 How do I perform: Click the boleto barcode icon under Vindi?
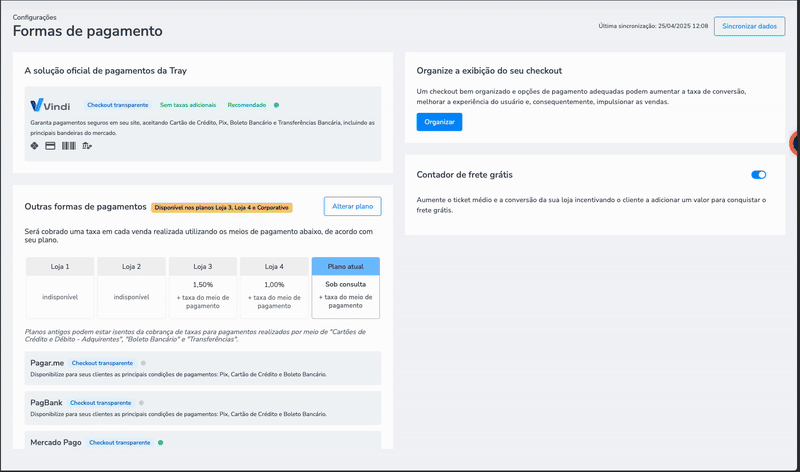(x=68, y=146)
